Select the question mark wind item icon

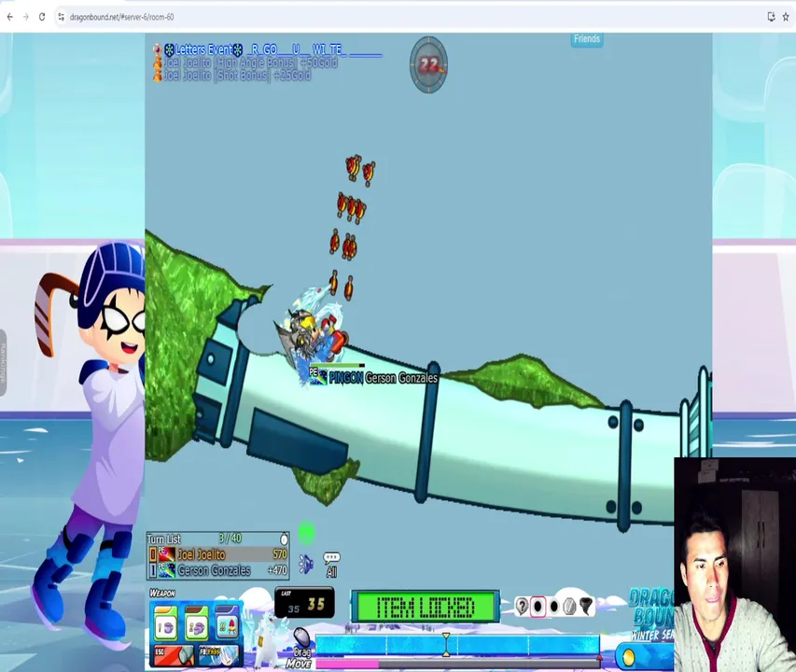point(522,606)
